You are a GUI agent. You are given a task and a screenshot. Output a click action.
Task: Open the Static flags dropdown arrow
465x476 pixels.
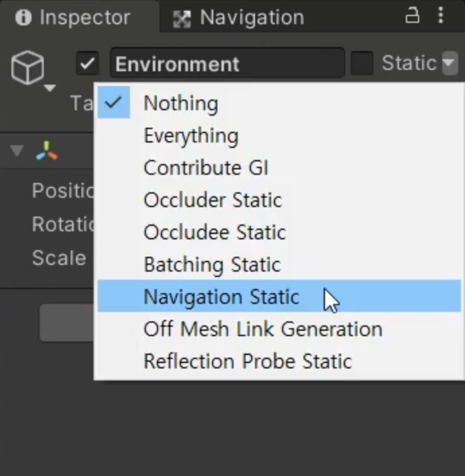coord(449,64)
